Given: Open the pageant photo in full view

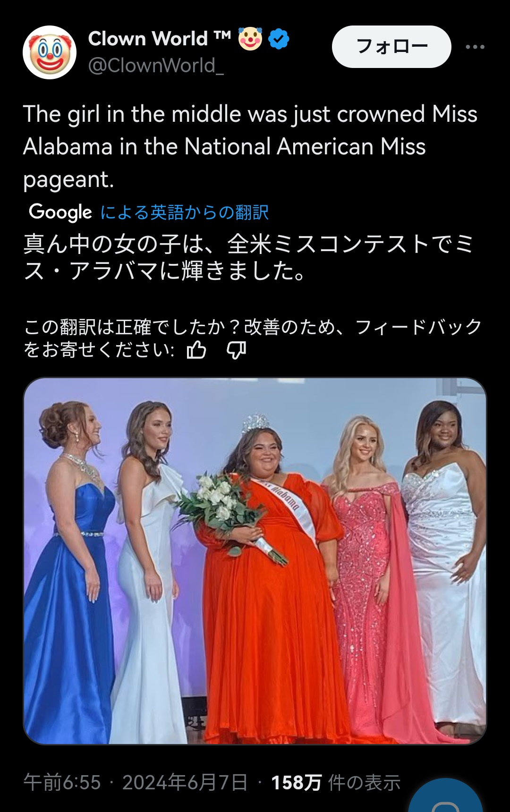Looking at the screenshot, I should tap(255, 561).
